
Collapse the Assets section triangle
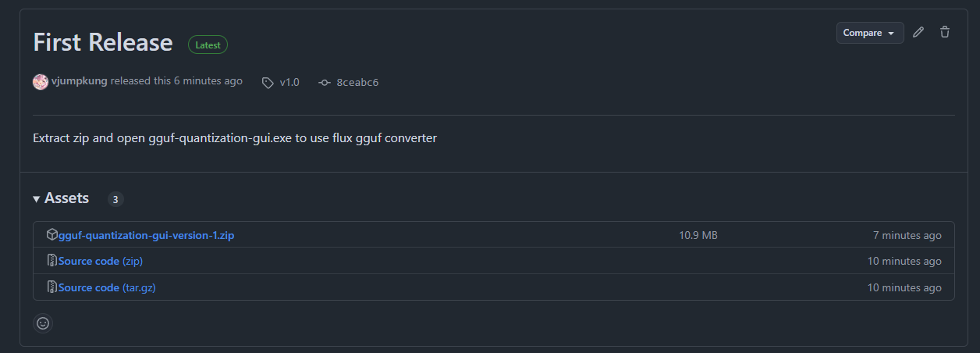point(37,199)
